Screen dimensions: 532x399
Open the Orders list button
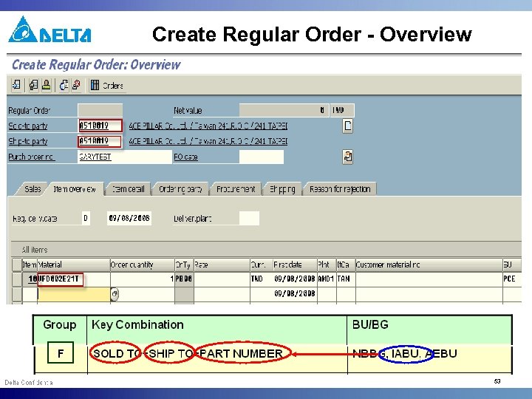click(106, 86)
